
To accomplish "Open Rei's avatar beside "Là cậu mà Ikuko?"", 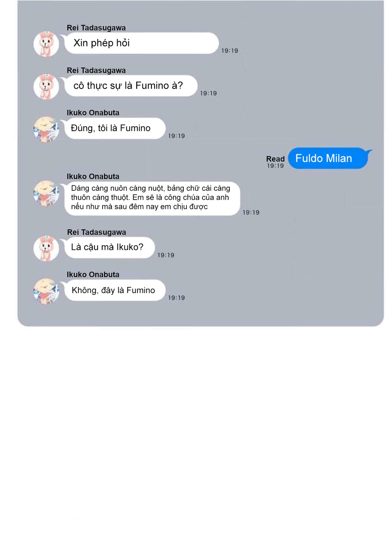I will [46, 249].
